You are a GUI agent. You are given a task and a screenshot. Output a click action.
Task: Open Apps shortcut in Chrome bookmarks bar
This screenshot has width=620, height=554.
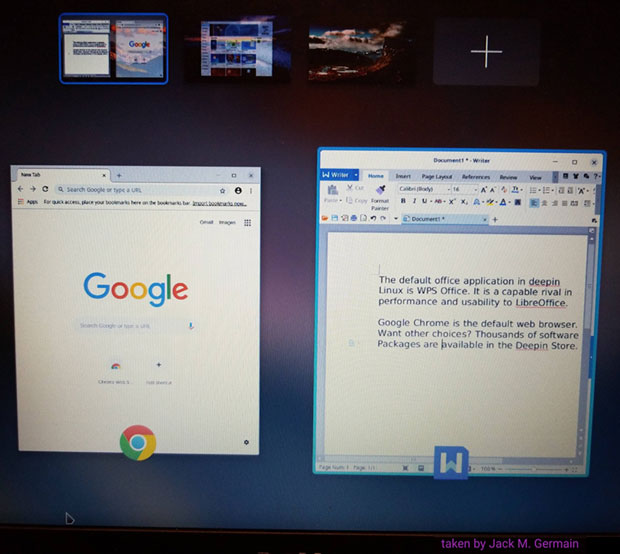click(28, 202)
